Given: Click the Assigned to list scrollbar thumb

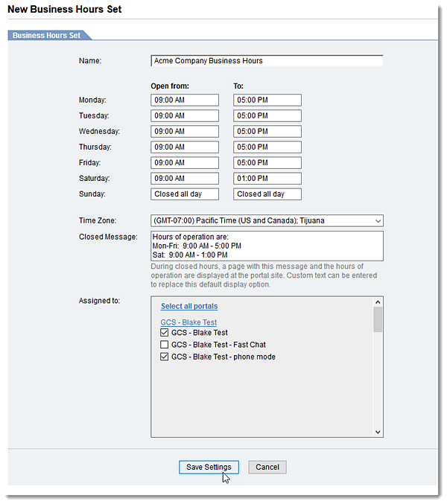Looking at the screenshot, I should point(378,319).
